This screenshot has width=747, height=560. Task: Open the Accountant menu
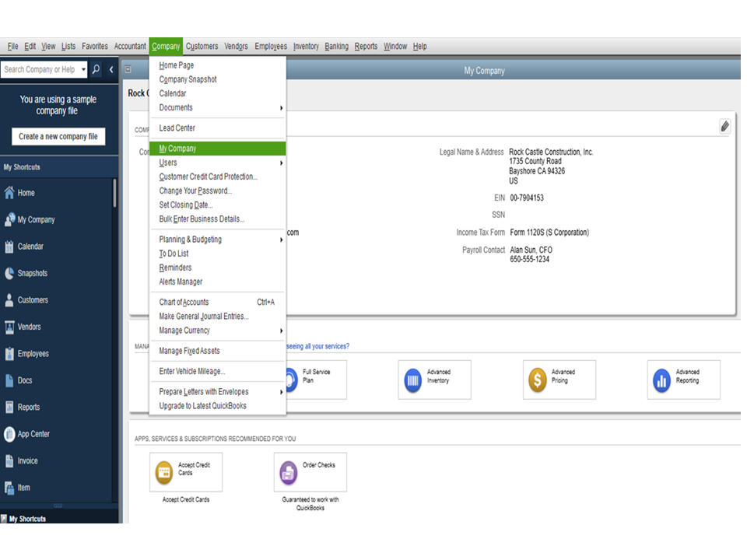tap(130, 46)
